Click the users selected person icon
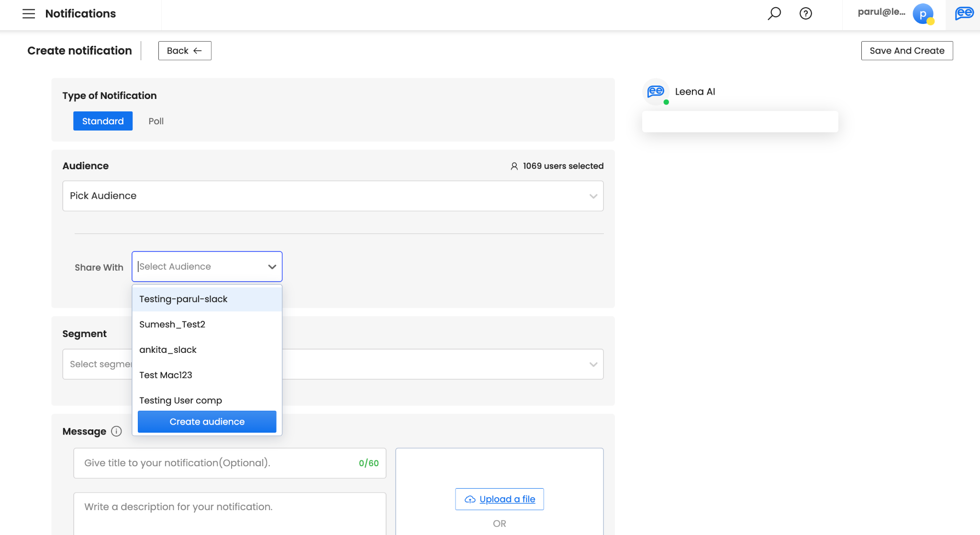 [x=514, y=166]
